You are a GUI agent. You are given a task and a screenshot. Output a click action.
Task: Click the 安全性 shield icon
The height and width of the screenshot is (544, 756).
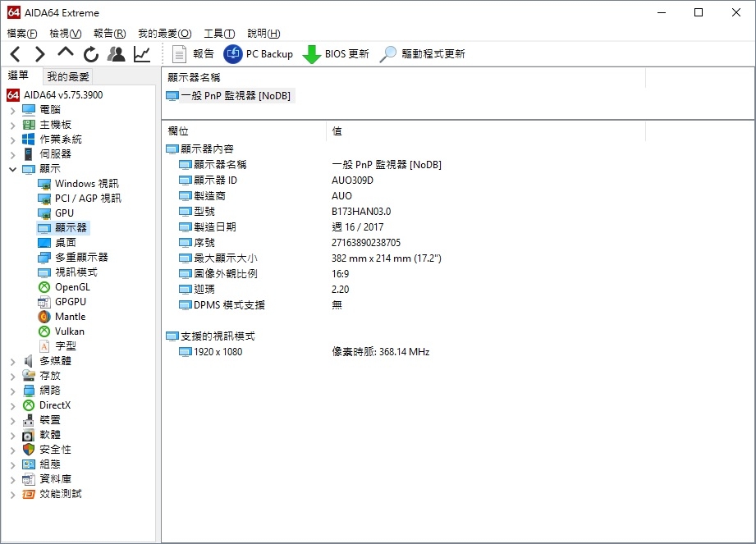(x=29, y=450)
